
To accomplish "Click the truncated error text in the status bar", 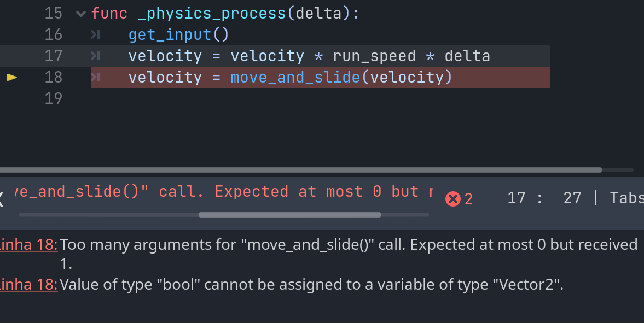I will pos(219,191).
